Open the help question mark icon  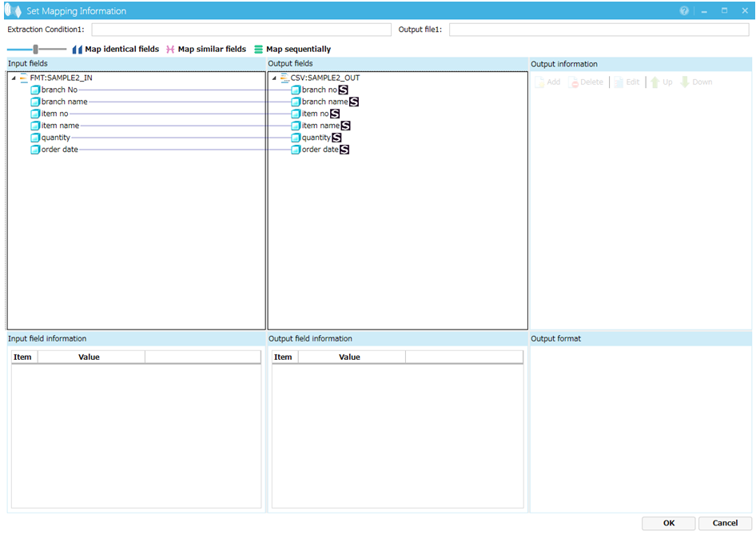[x=684, y=11]
